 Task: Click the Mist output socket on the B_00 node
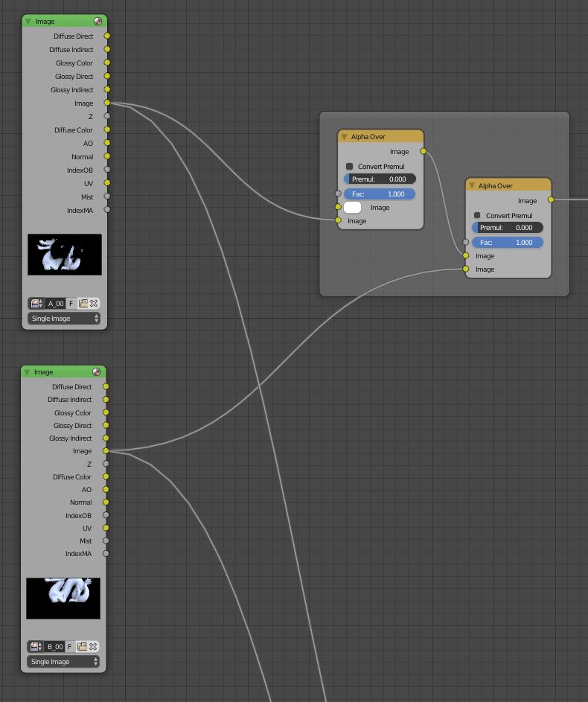106,540
